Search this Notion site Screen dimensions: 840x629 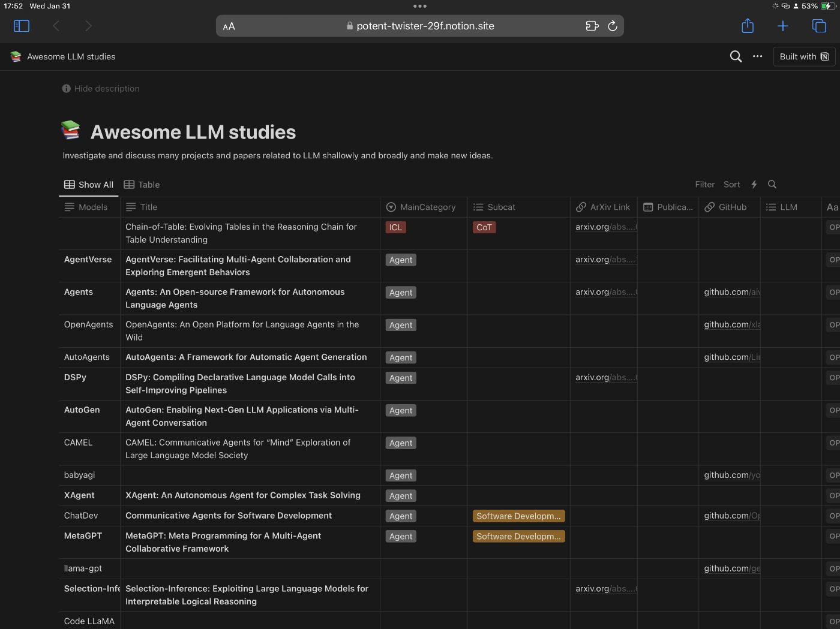(736, 56)
